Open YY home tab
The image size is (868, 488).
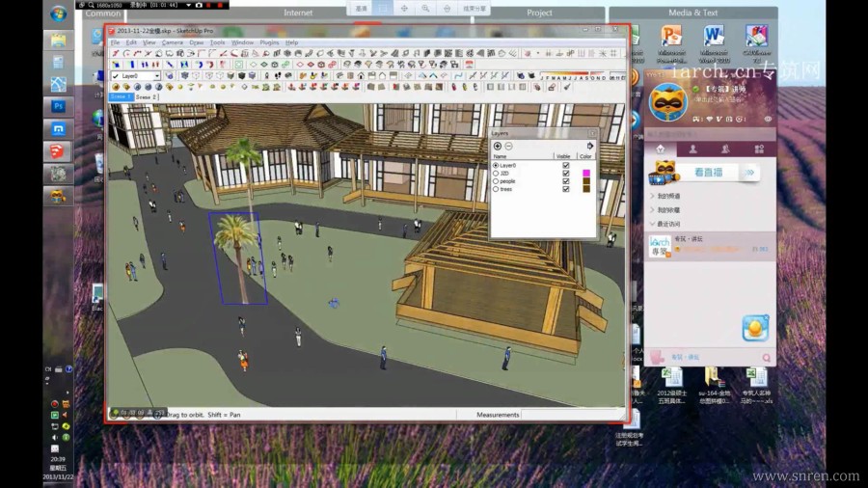[x=660, y=149]
